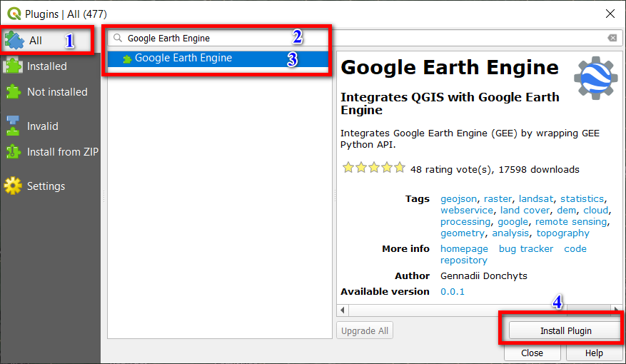Click the horizontal scrollbar left arrow

(343, 310)
